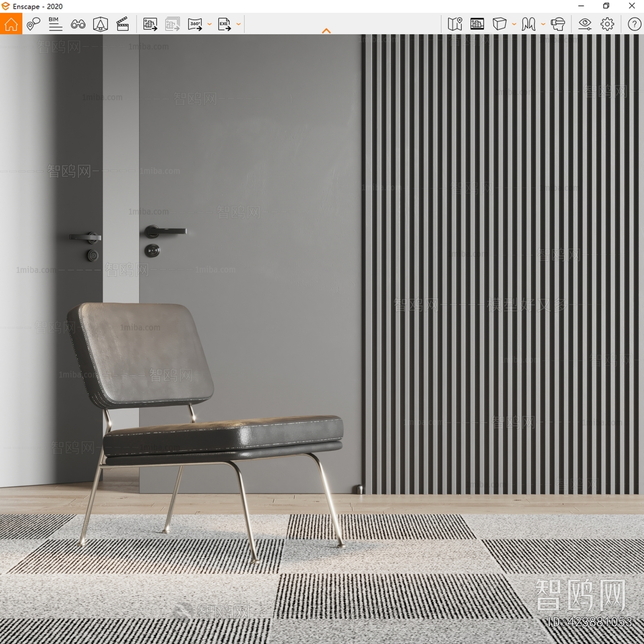644x644 pixels.
Task: Enable virtual reality headset mode
Action: pyautogui.click(x=558, y=24)
